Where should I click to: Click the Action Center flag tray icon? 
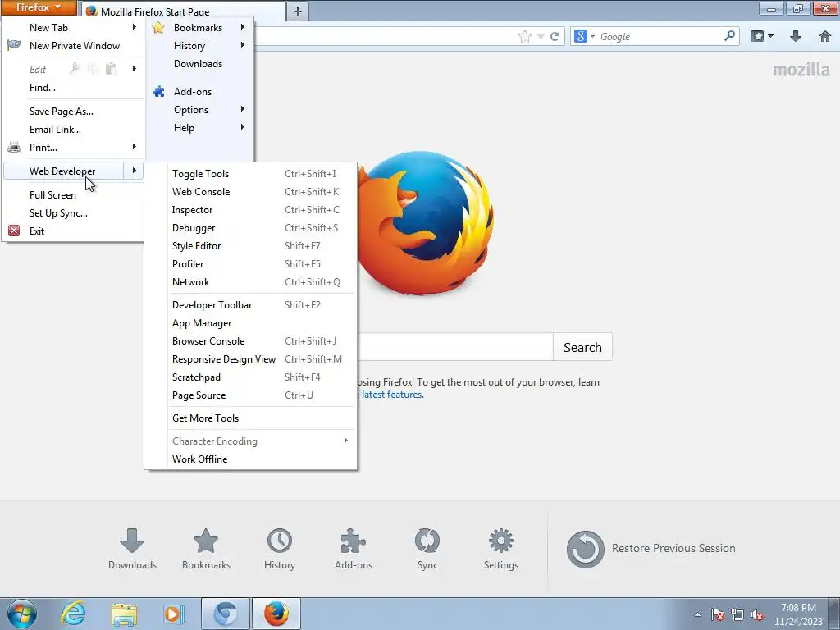click(x=717, y=614)
